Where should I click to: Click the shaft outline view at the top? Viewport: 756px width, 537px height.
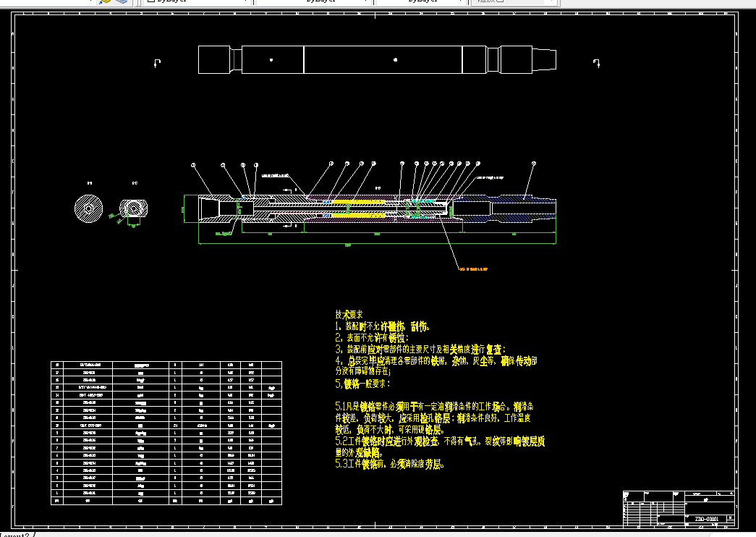point(377,60)
